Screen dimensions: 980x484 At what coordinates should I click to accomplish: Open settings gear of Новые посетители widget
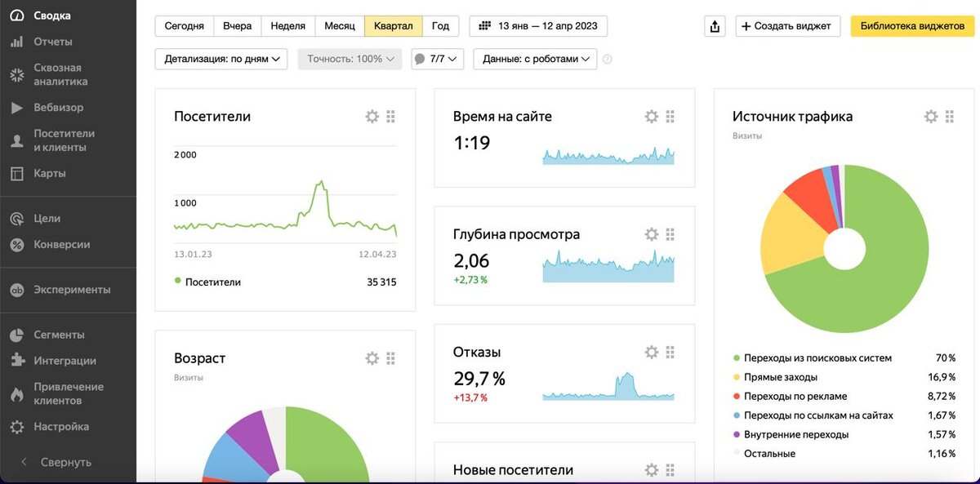[652, 470]
